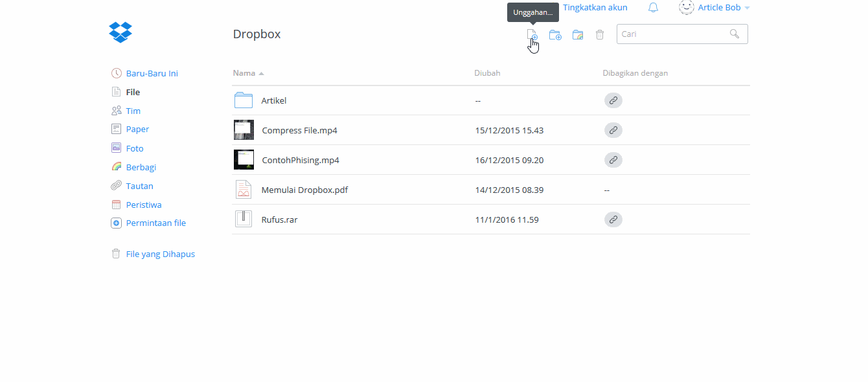Open the Artikel folder name

[274, 100]
